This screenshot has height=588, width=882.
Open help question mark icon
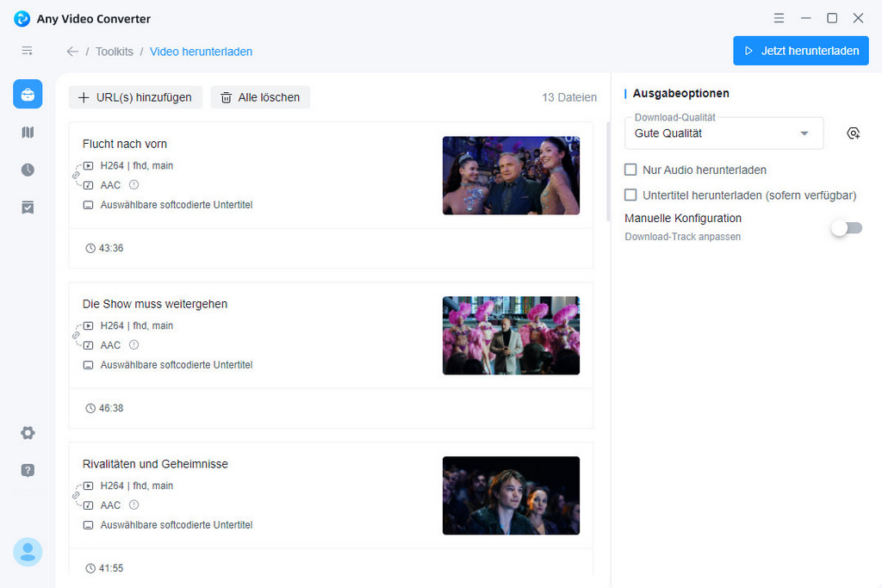[28, 470]
